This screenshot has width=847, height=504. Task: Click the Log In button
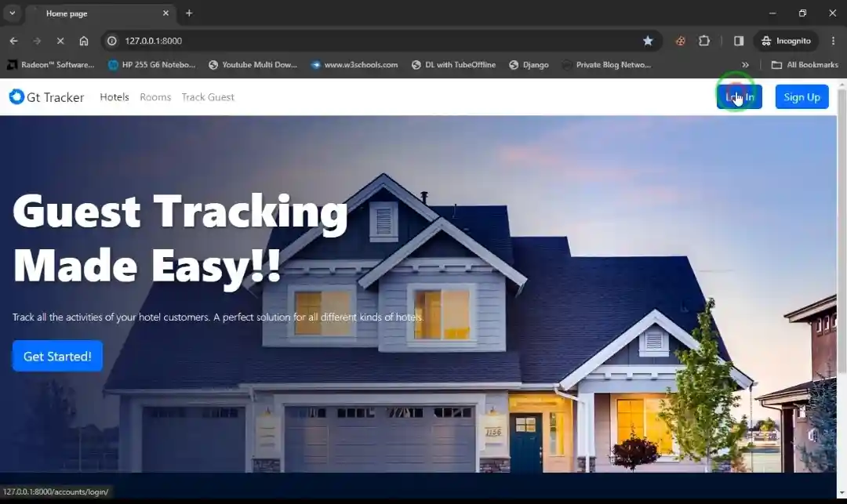click(738, 96)
